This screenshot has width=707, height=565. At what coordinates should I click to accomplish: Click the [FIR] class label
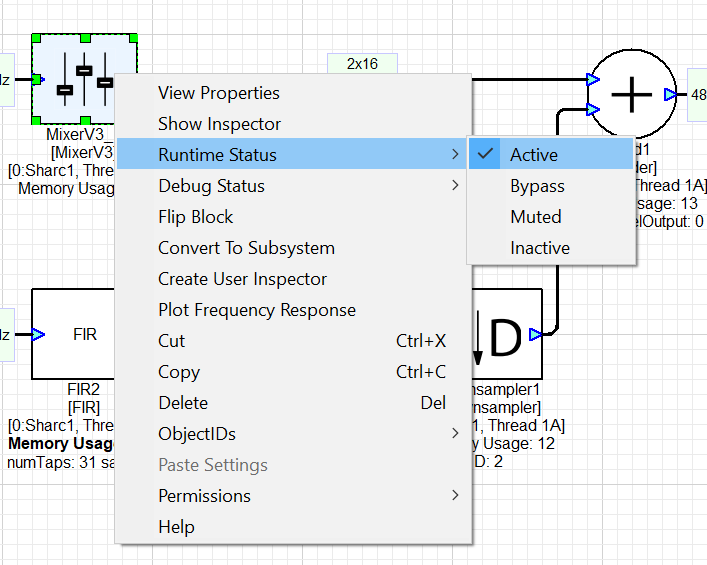[x=84, y=408]
